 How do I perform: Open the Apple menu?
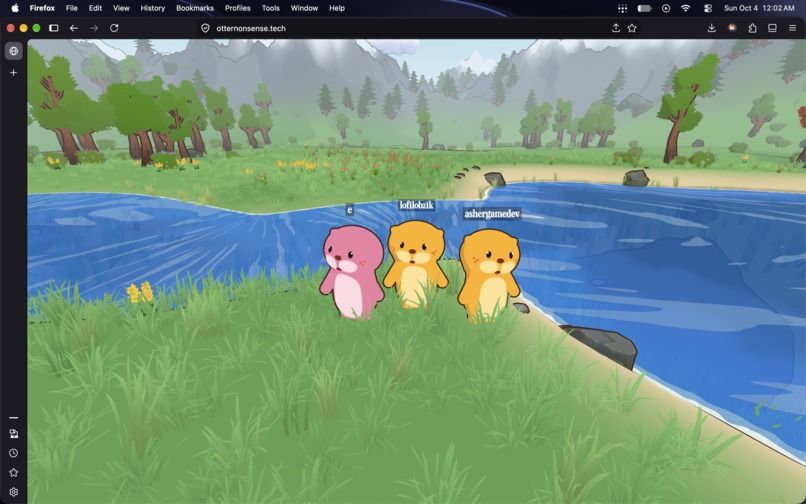pos(15,8)
